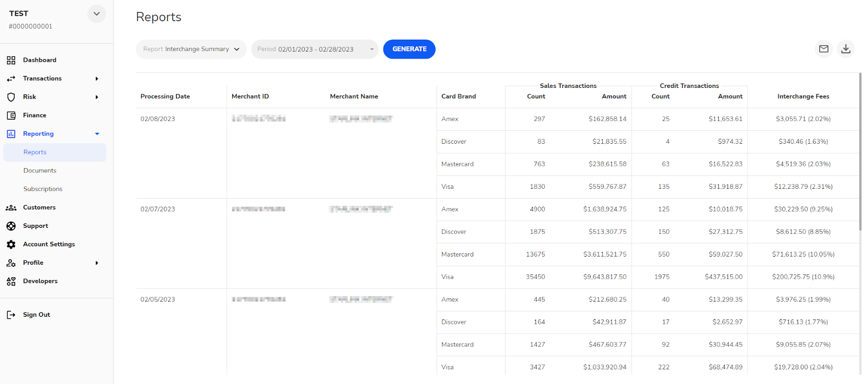Click the Support lifebuoy icon
868x384 pixels.
coord(11,226)
